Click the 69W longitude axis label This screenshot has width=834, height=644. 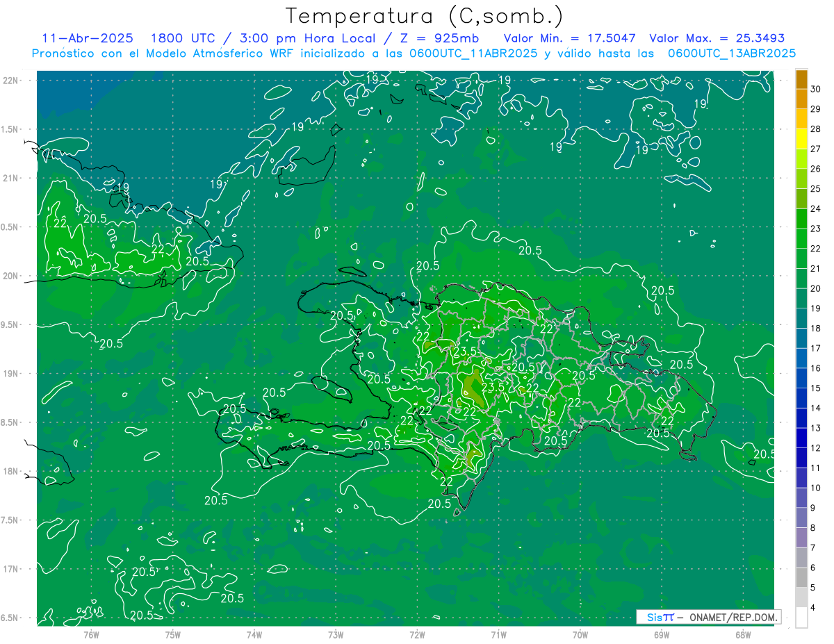coord(662,635)
